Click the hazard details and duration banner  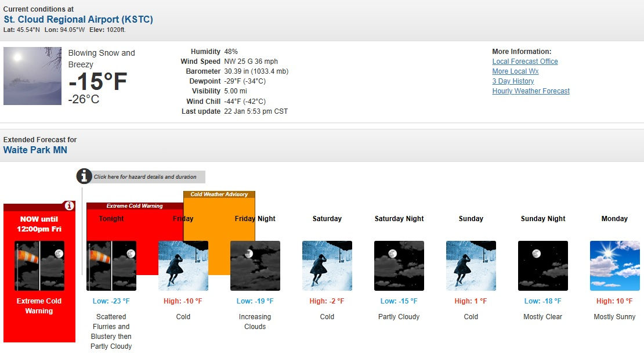coord(145,177)
